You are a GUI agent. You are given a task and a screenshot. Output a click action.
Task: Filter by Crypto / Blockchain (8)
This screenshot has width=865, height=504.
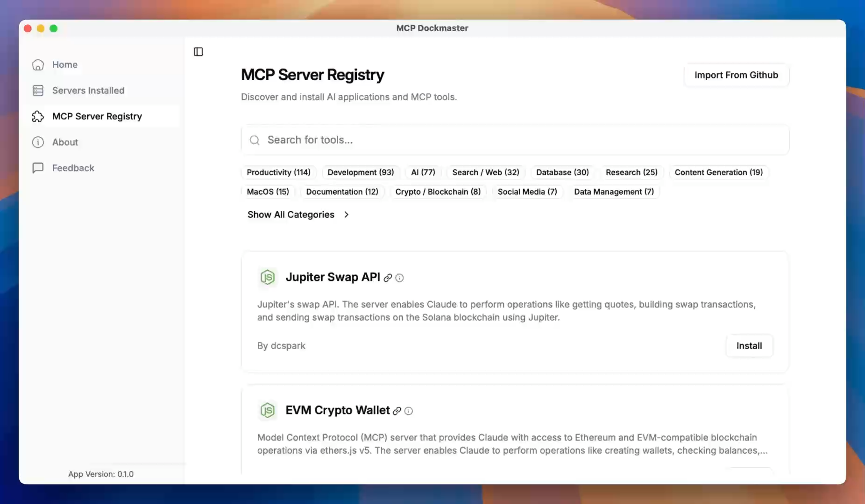tap(438, 192)
